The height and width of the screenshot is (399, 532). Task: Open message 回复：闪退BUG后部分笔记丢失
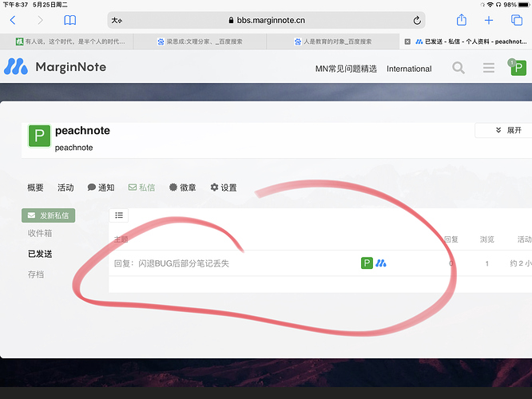point(172,263)
